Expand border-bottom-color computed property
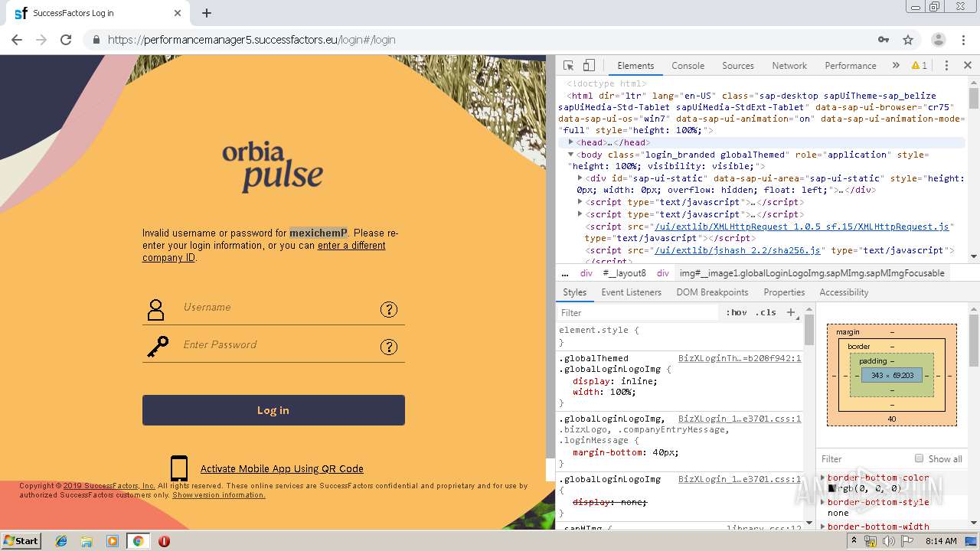The width and height of the screenshot is (980, 551). (x=823, y=478)
